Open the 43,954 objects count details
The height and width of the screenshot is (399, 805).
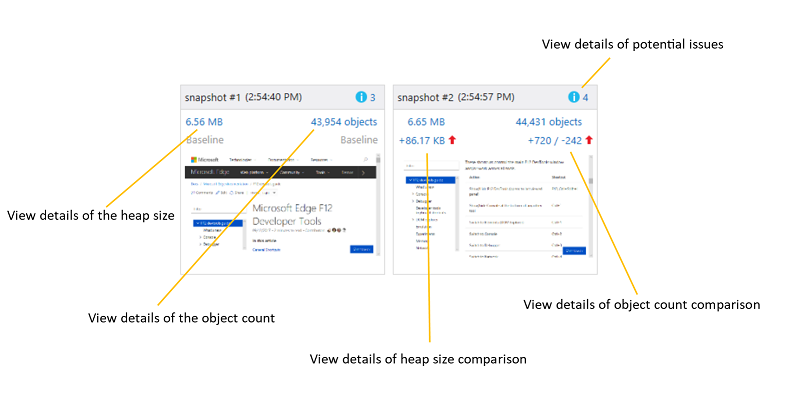tap(344, 122)
